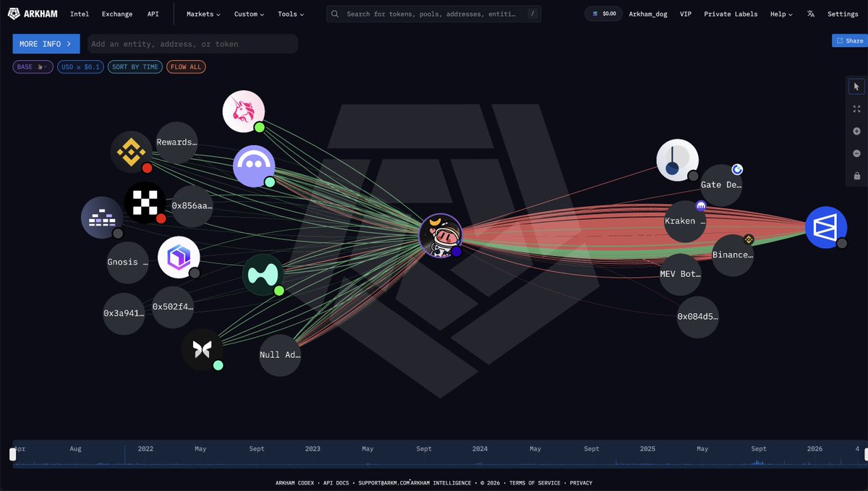Click the Null Ad… node
The image size is (868, 491).
pyautogui.click(x=280, y=355)
